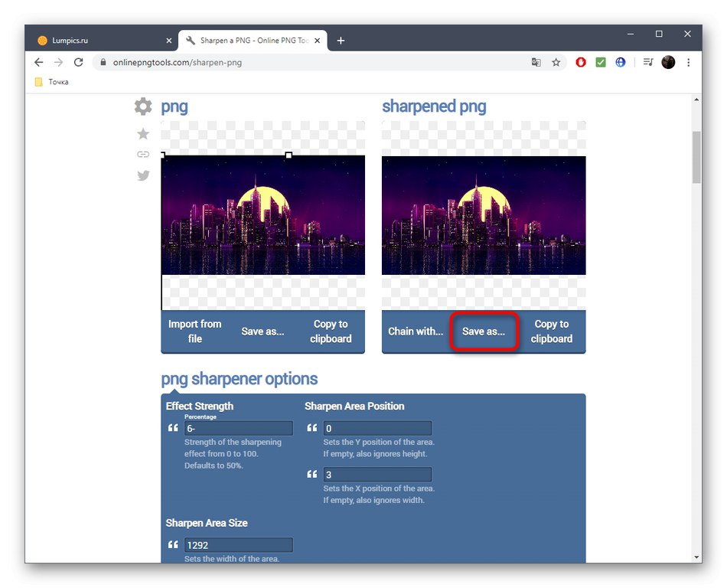Click the Effect Strength percentage field
Image resolution: width=727 pixels, height=588 pixels.
click(x=238, y=428)
